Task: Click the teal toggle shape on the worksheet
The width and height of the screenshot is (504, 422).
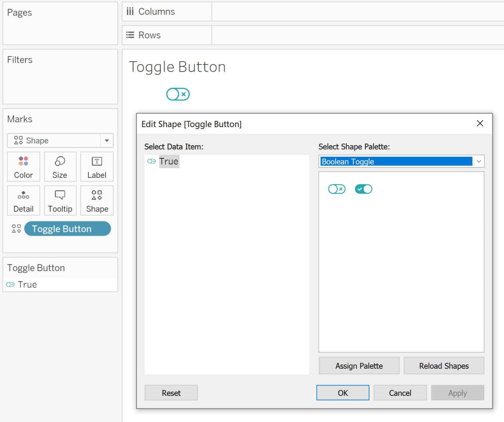Action: point(178,94)
